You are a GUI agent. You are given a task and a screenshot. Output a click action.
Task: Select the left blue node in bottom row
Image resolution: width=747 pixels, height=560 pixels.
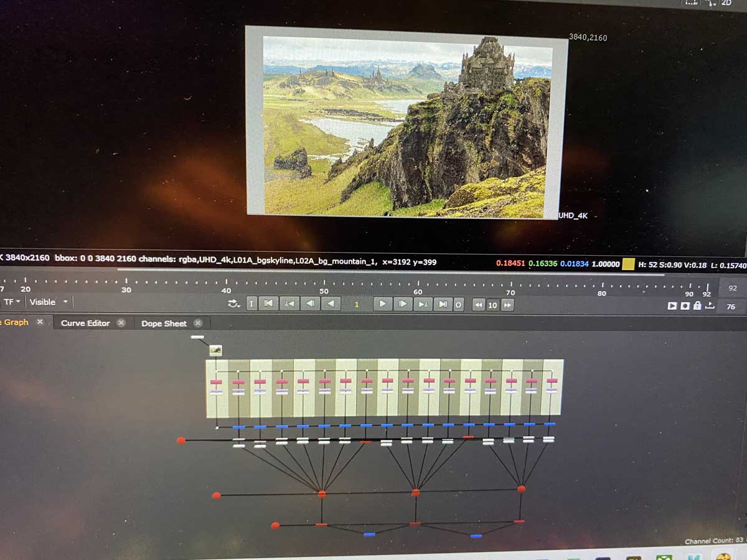(x=369, y=534)
